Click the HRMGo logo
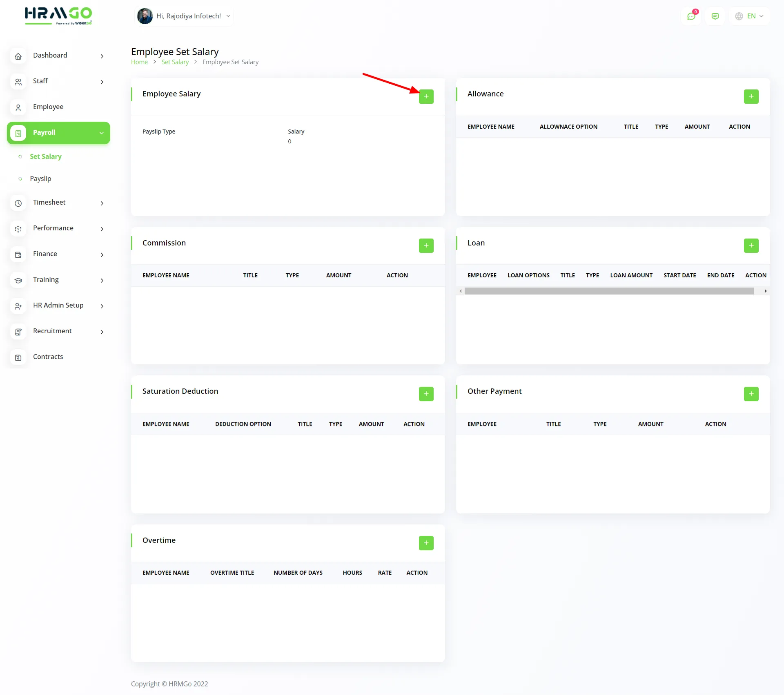784x696 pixels. click(x=58, y=16)
